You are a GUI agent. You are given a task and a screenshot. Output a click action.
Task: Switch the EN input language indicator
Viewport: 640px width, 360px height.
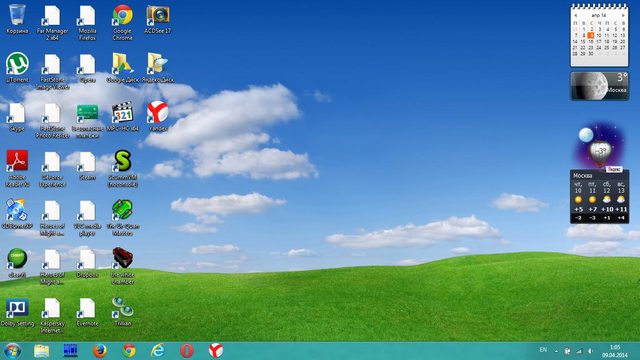(x=543, y=350)
